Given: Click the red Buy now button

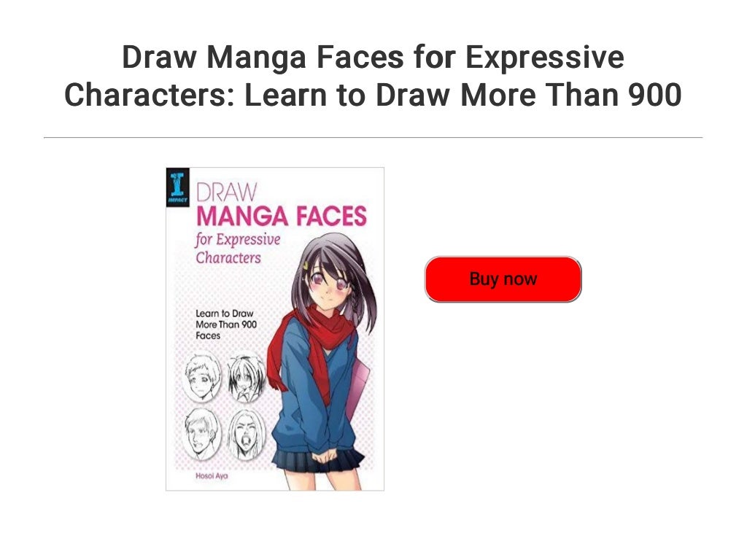Looking at the screenshot, I should tap(503, 279).
